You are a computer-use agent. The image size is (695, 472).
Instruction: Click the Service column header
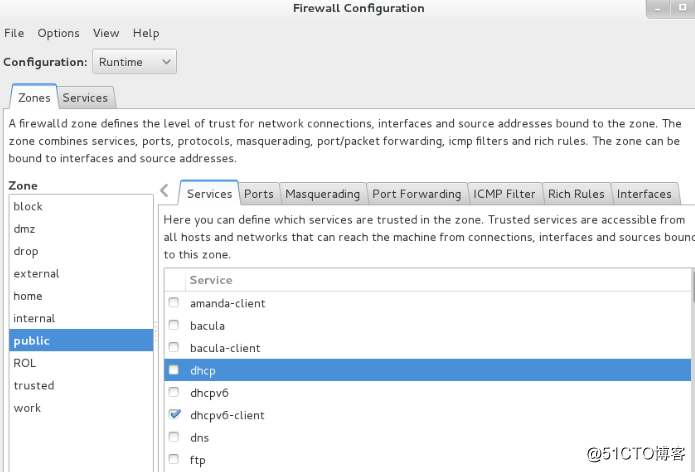coord(211,280)
